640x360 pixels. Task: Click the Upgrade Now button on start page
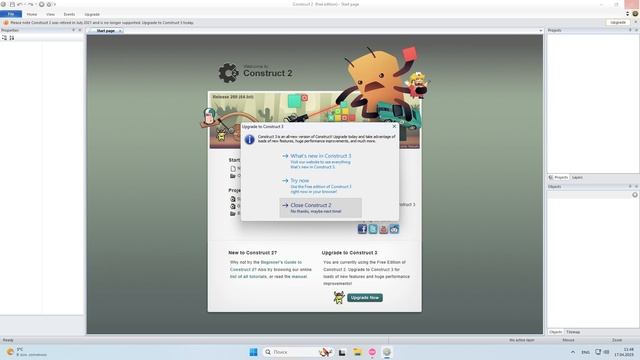coord(365,298)
